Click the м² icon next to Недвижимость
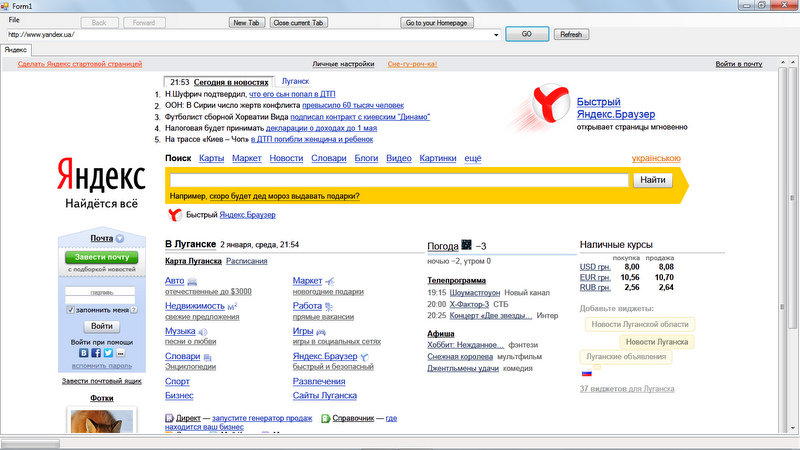Screen dimensions: 800x450 coord(232,307)
